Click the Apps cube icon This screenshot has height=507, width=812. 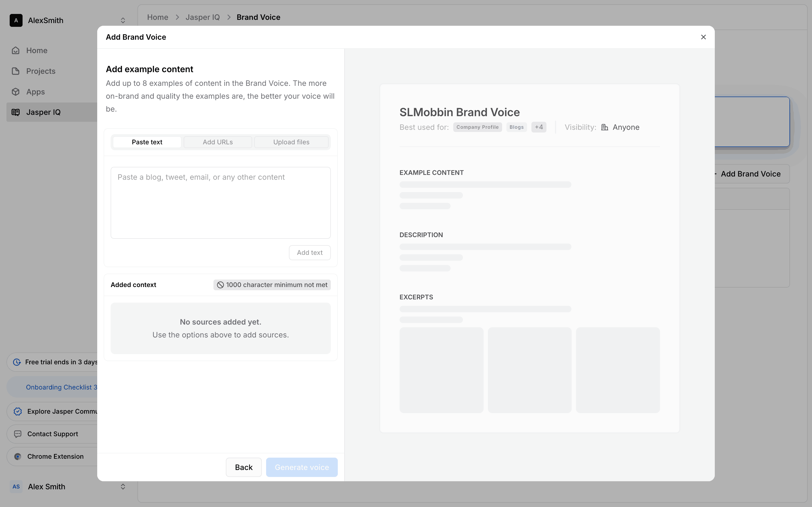point(16,91)
